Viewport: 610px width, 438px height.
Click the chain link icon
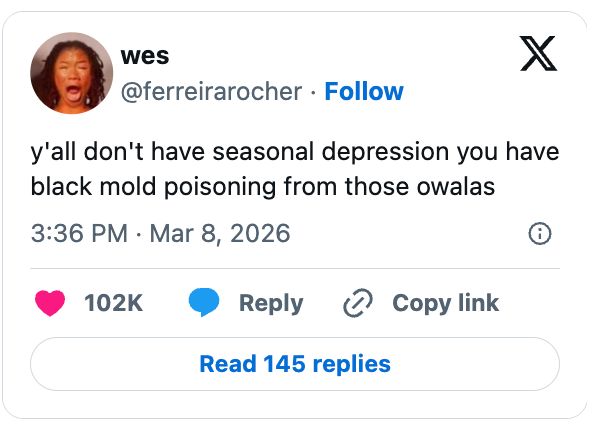[x=357, y=303]
